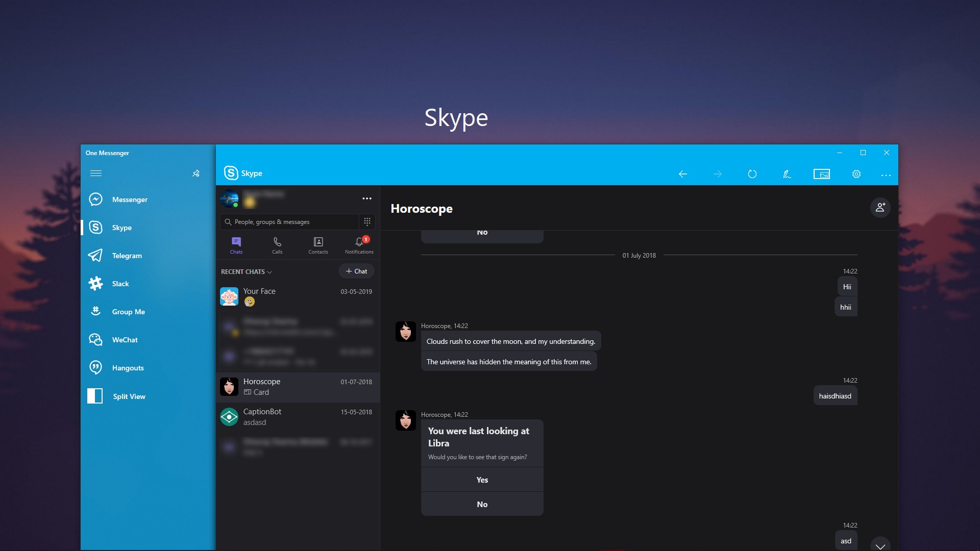This screenshot has height=551, width=980.
Task: Answer Yes to see Libra again
Action: tap(482, 480)
